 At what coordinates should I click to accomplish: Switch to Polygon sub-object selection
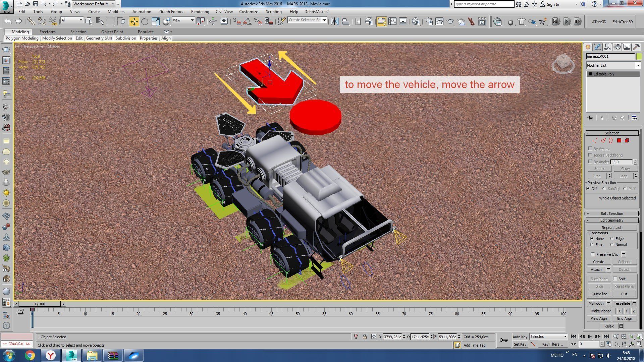click(619, 141)
